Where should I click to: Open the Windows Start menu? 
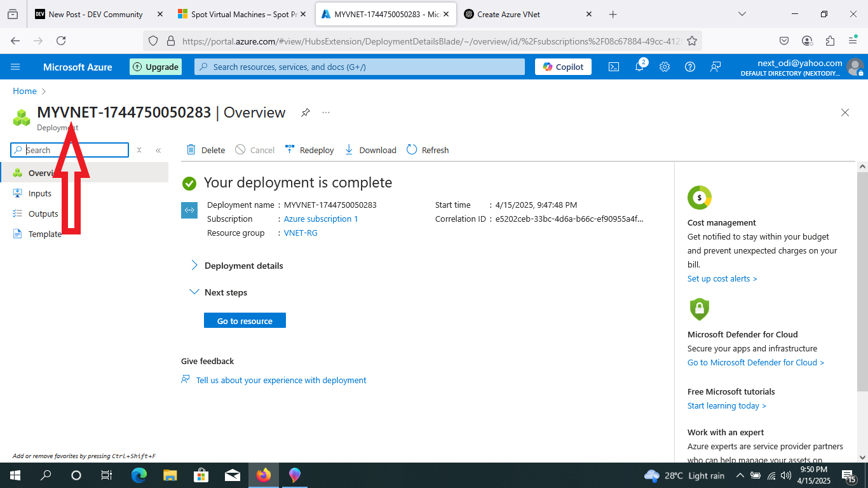pos(15,475)
